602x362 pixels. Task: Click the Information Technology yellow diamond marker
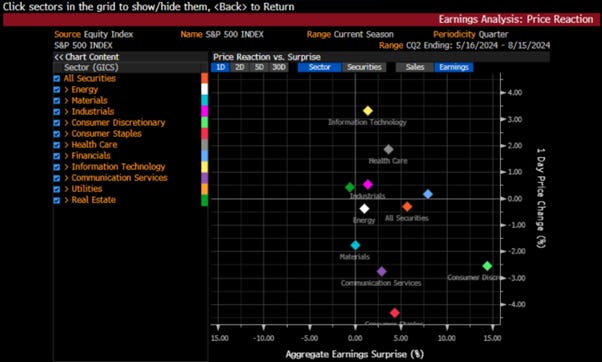point(368,111)
